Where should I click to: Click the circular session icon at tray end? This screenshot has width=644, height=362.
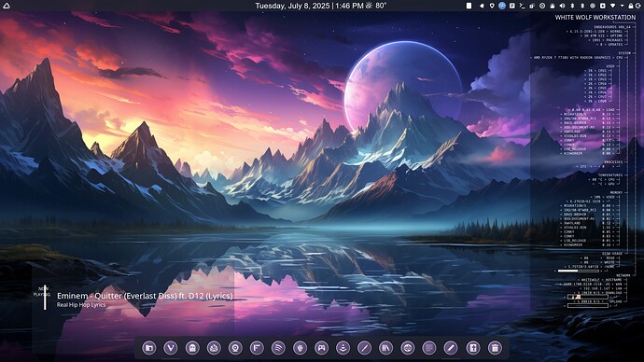(638, 6)
